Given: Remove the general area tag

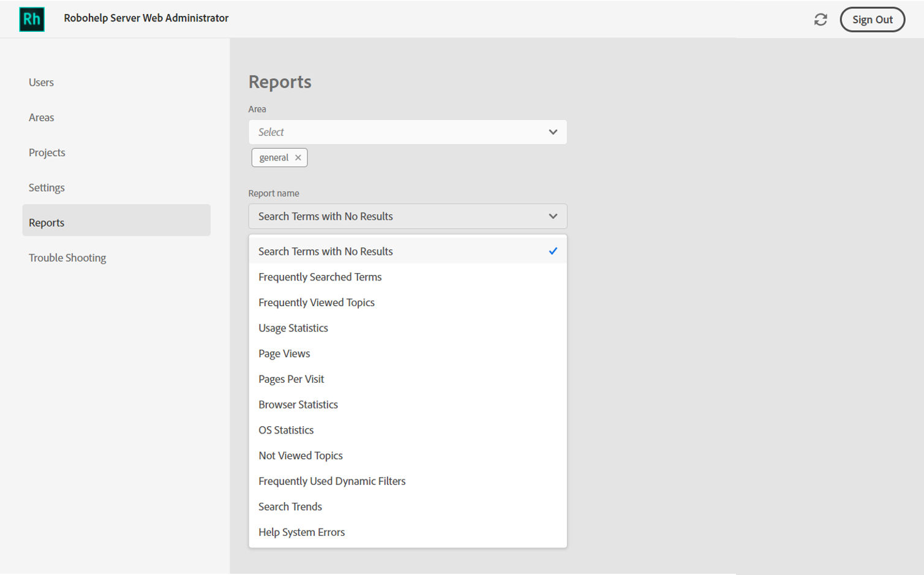Looking at the screenshot, I should 298,157.
